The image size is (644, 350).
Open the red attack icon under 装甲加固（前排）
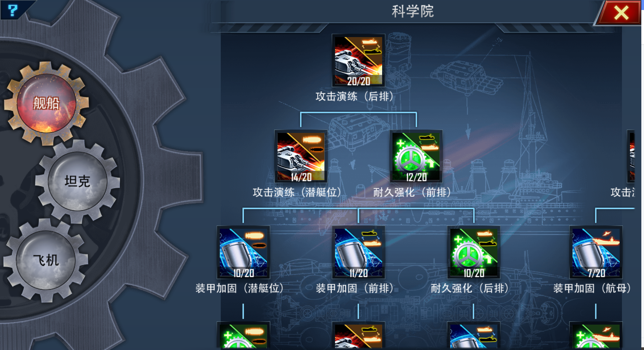(358, 336)
